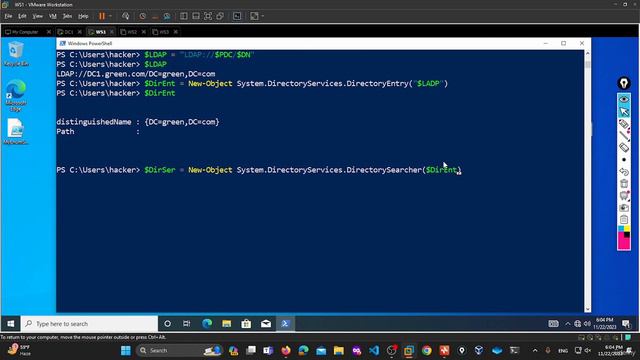Click the orange suspend VM button
This screenshot has width=640, height=360.
click(x=102, y=16)
